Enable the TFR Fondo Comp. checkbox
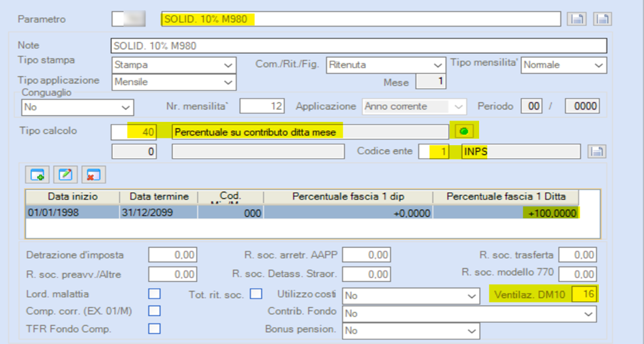 pyautogui.click(x=155, y=329)
